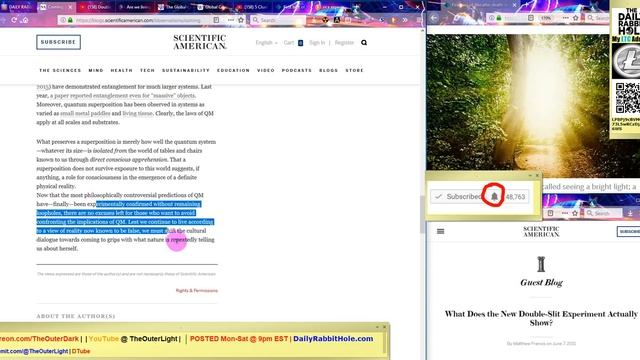Viewport: 640px width, 360px height.
Task: Follow the 'living tissue' link
Action: (138, 113)
